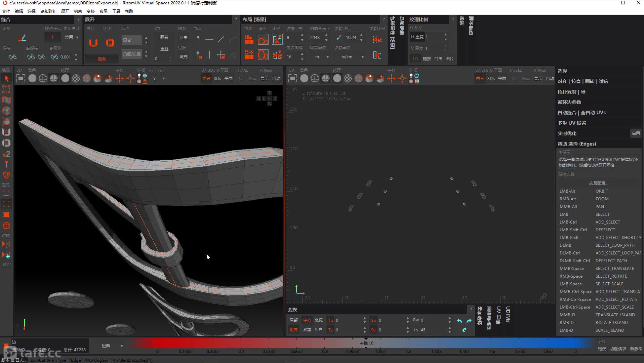Toggle the Free limit option
644x363 pixels.
(184, 37)
